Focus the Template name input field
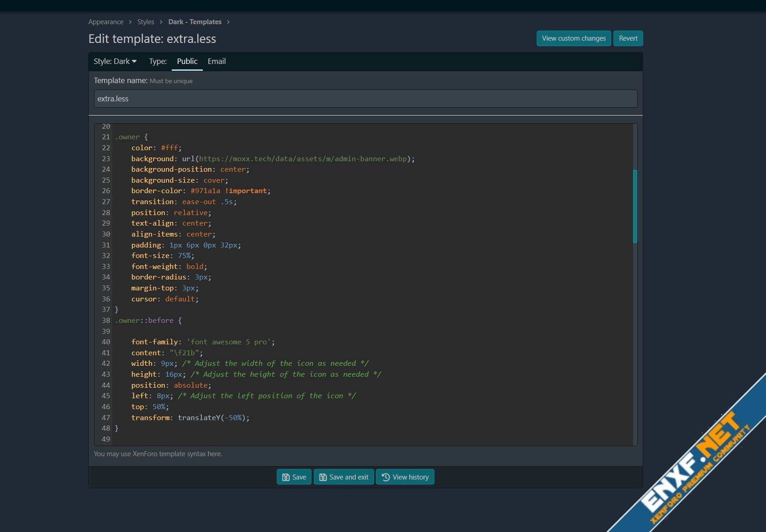The width and height of the screenshot is (766, 532). 365,99
